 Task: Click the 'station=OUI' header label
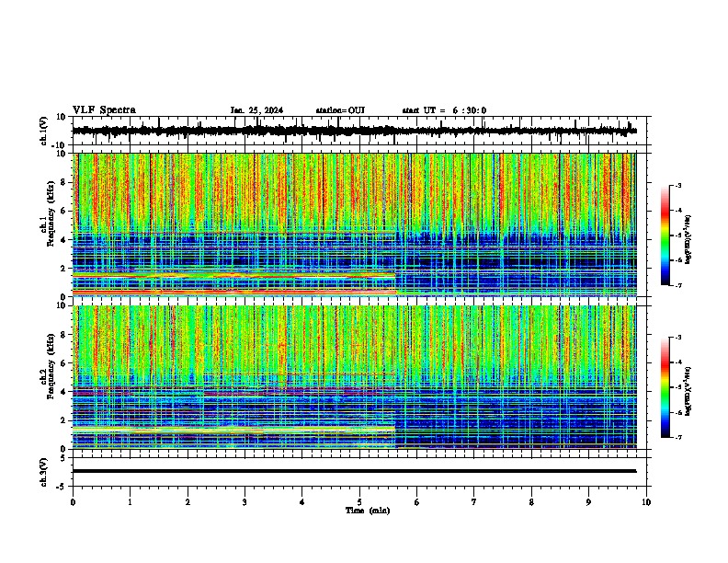tap(340, 110)
